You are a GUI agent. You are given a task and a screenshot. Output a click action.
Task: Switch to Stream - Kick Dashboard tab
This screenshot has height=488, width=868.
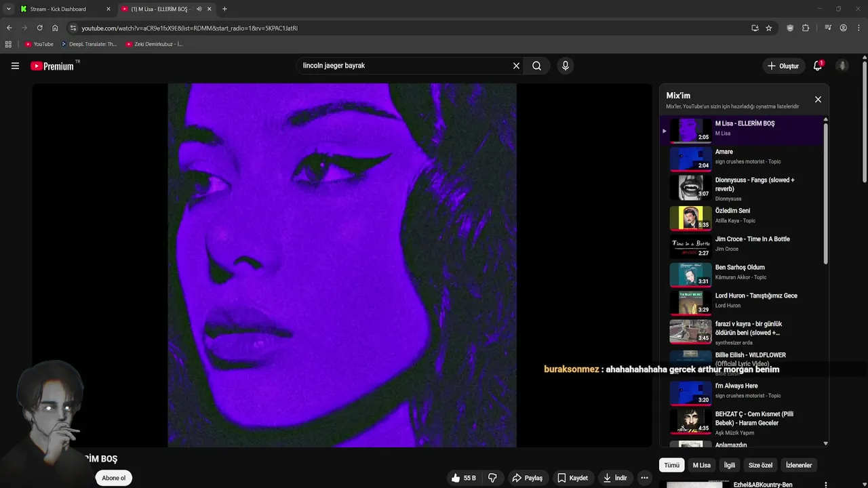click(x=65, y=9)
